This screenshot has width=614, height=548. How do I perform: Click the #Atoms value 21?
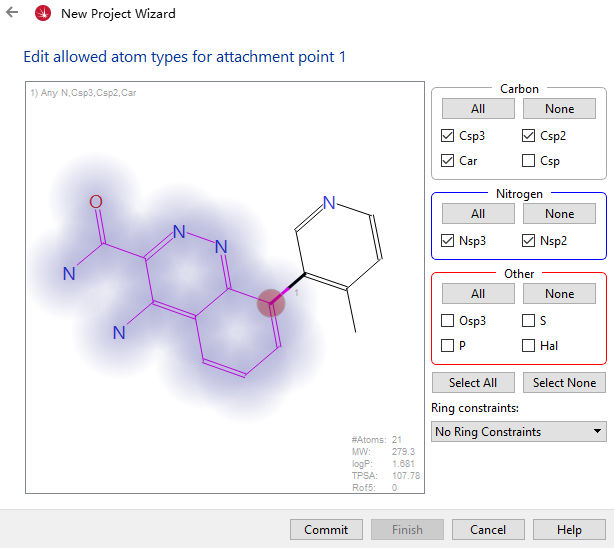coord(397,440)
